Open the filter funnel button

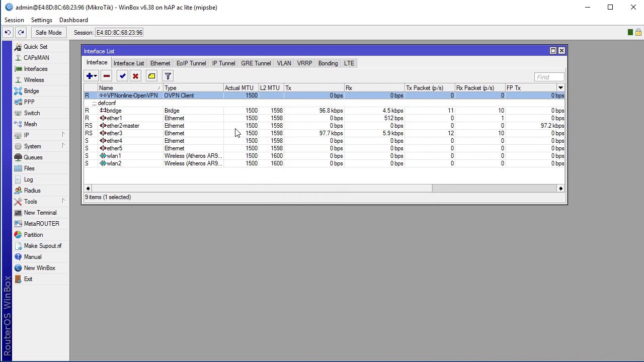(x=168, y=76)
